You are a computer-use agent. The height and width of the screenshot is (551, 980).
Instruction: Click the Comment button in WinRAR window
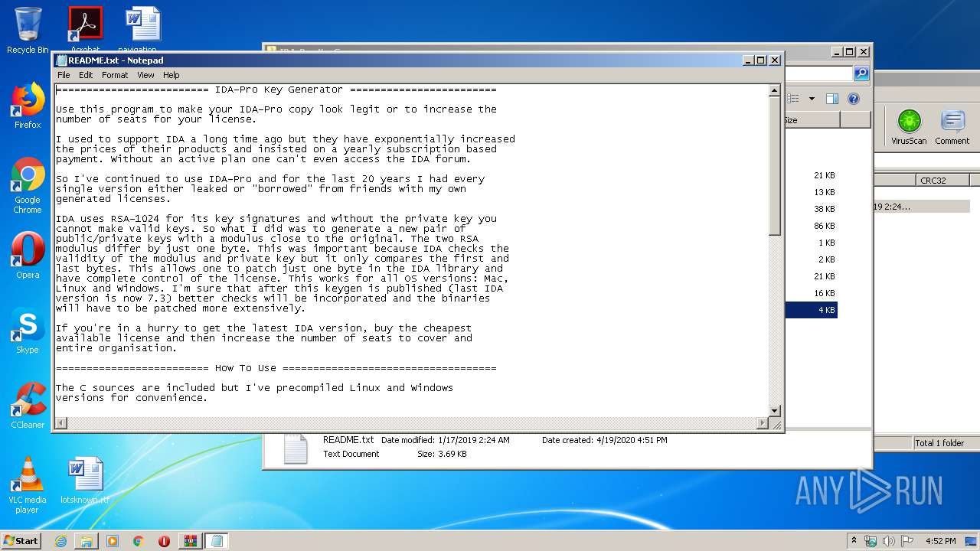[952, 127]
